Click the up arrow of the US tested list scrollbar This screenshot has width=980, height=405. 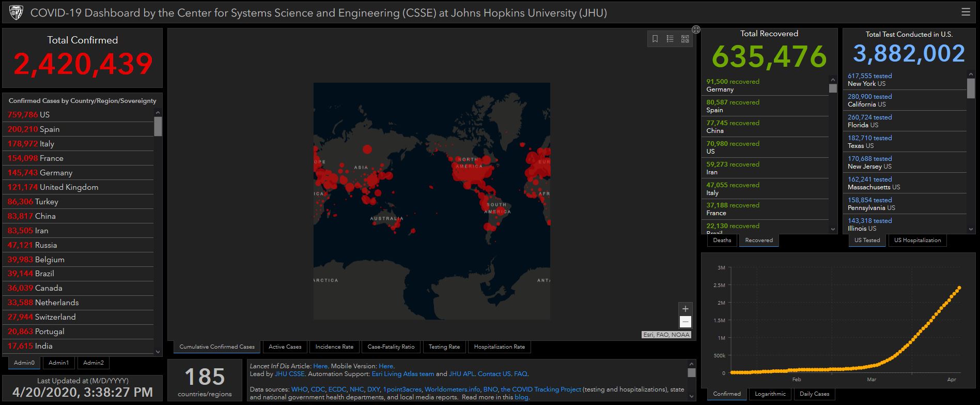pyautogui.click(x=971, y=74)
